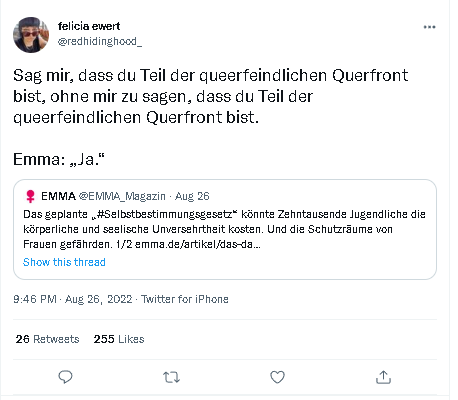The width and height of the screenshot is (458, 400).
Task: Open the emma.de/artikel link
Action: click(x=198, y=244)
